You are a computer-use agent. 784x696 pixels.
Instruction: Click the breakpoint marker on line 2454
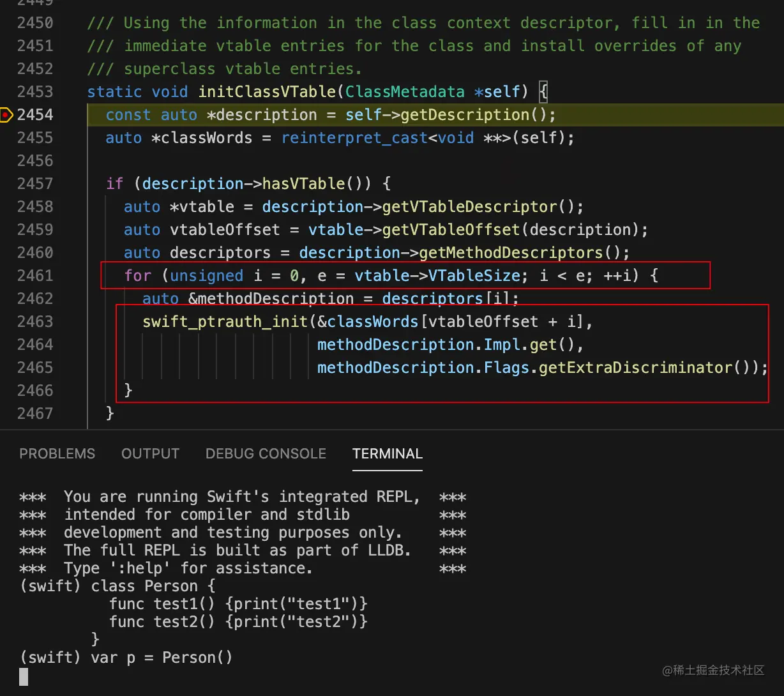tap(6, 115)
